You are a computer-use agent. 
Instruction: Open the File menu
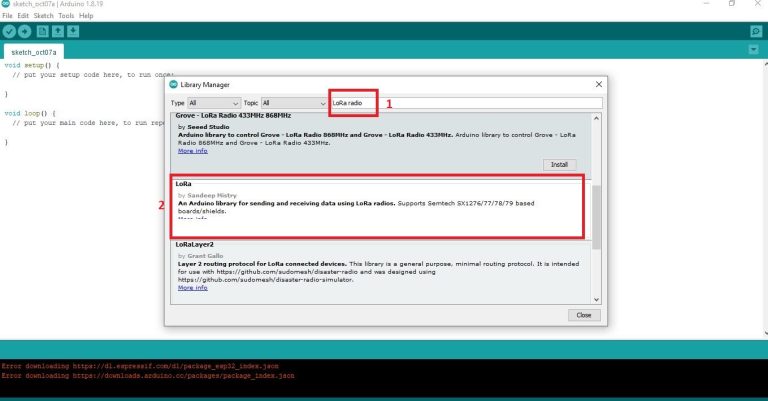8,16
